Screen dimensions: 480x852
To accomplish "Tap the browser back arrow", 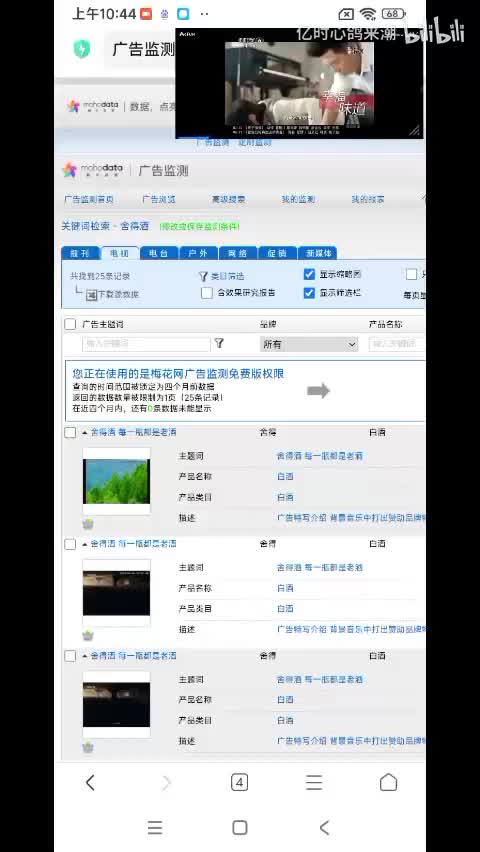I will (90, 782).
